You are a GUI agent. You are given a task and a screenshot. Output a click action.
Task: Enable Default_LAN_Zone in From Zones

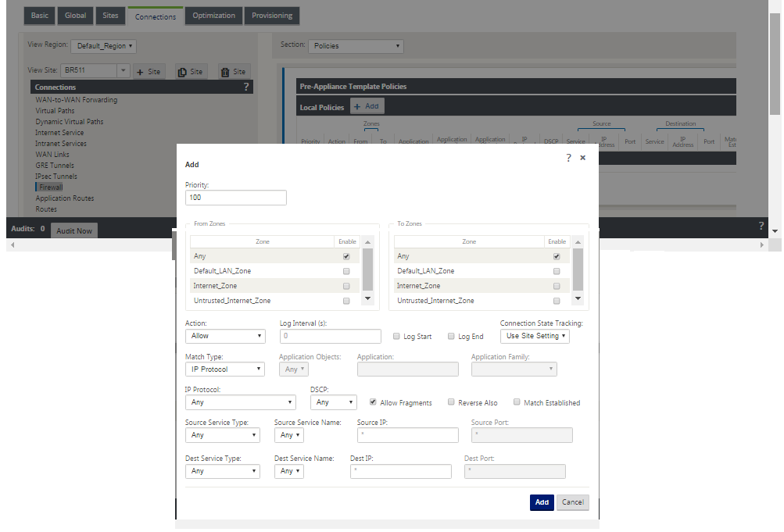346,271
